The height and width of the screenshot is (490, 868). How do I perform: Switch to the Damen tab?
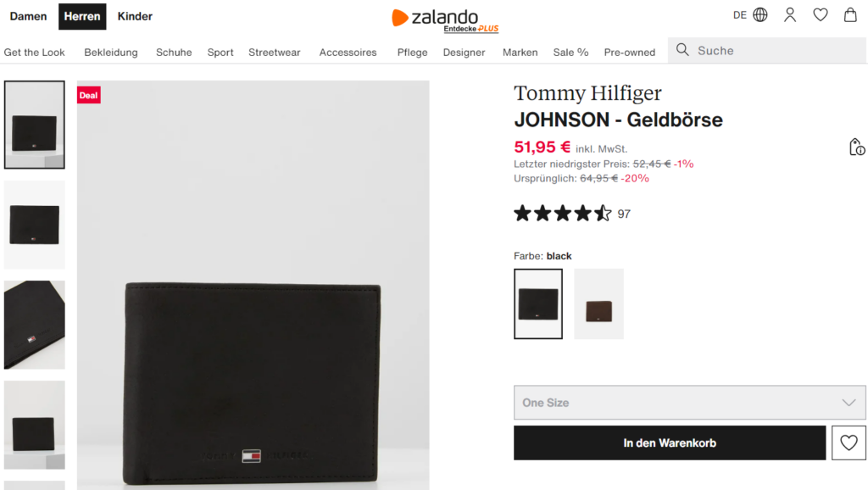pyautogui.click(x=28, y=16)
